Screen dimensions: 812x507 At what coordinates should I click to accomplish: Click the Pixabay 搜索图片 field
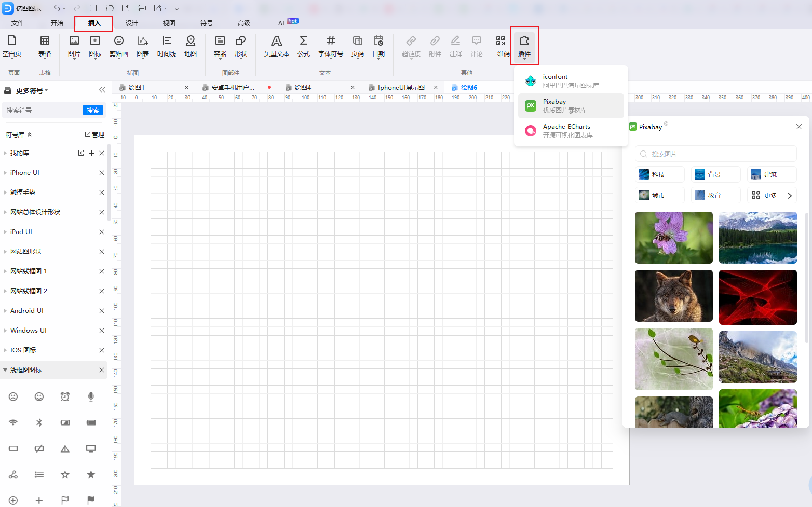click(x=715, y=154)
